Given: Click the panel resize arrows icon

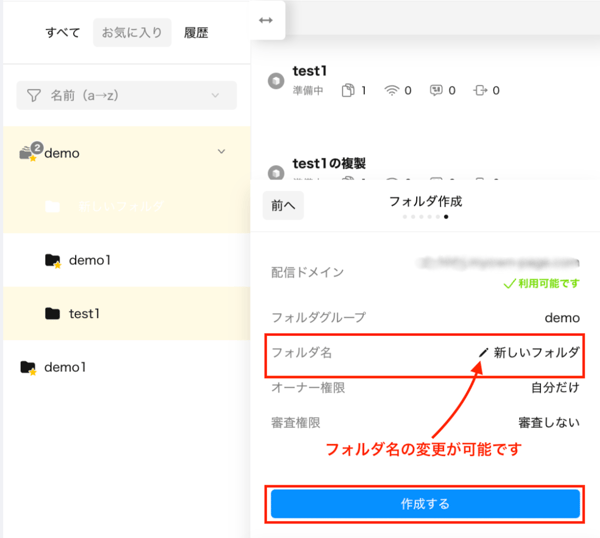Looking at the screenshot, I should pos(265,20).
